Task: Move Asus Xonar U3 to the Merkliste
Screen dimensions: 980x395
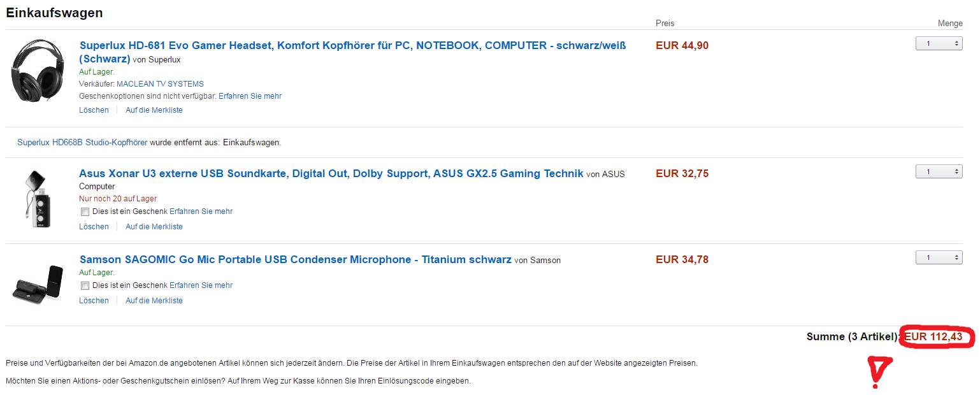Action: pos(154,227)
